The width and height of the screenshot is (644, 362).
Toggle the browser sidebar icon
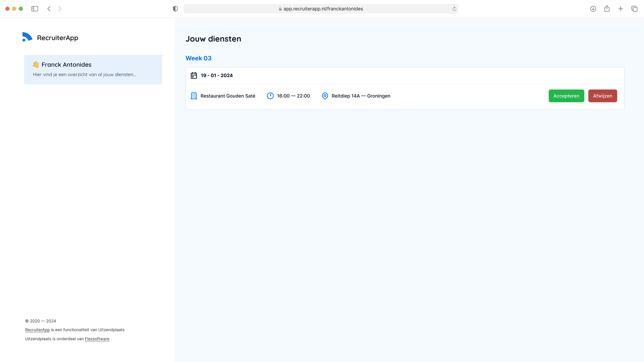point(35,9)
